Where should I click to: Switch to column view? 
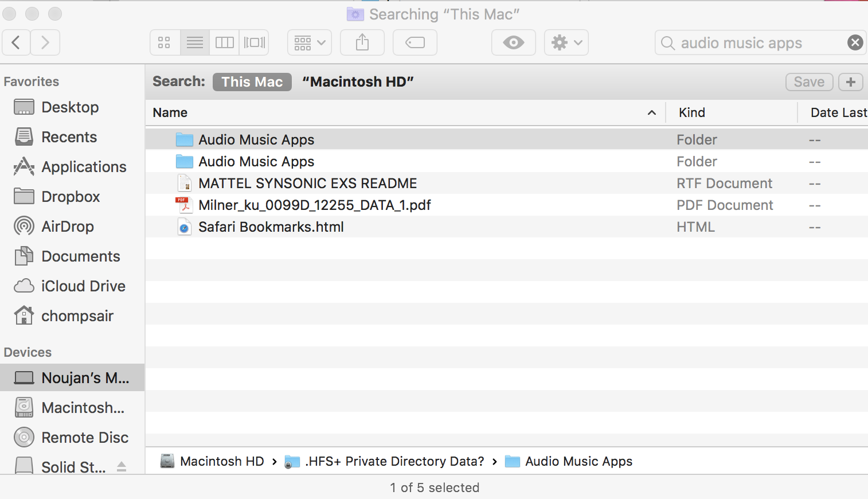225,42
